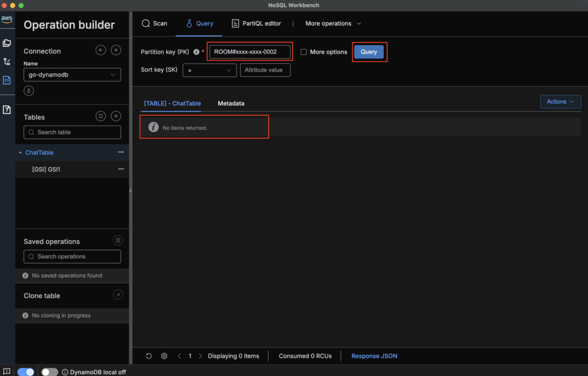Open the Visualizer icon in left sidebar
588x376 pixels.
coord(7,61)
